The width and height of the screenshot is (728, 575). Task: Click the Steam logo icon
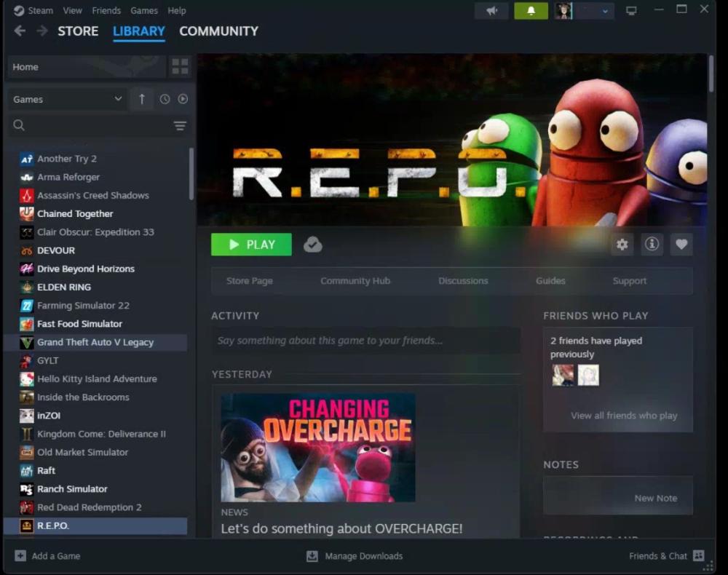coord(19,10)
